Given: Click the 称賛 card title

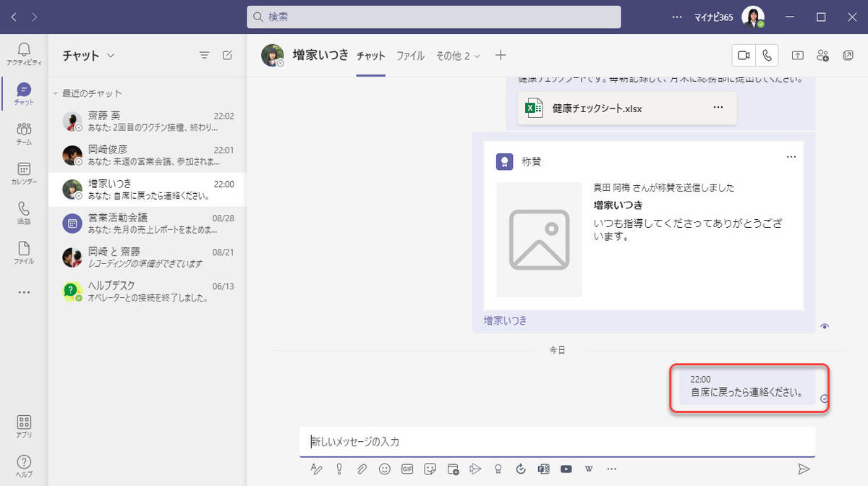Looking at the screenshot, I should click(532, 162).
